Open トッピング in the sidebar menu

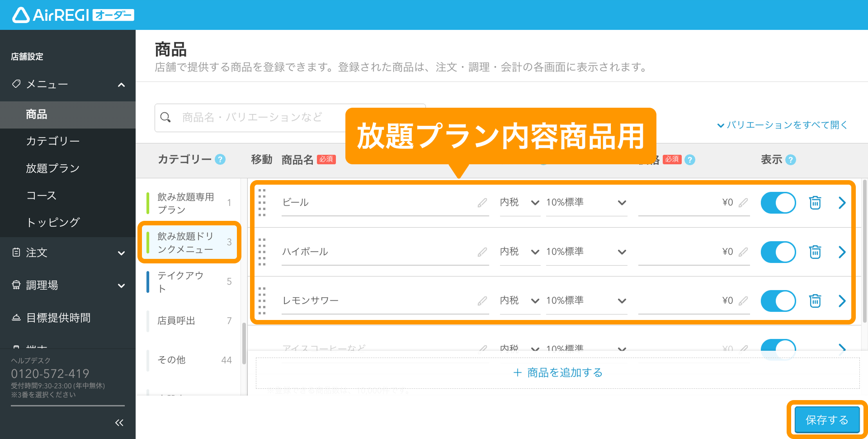68,222
